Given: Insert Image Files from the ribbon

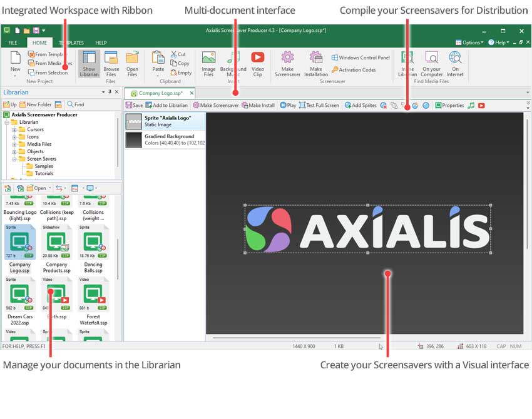Looking at the screenshot, I should coord(208,63).
